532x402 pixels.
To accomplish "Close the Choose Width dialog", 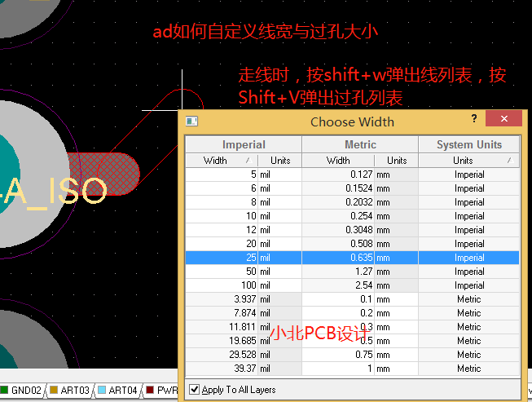I will click(503, 118).
